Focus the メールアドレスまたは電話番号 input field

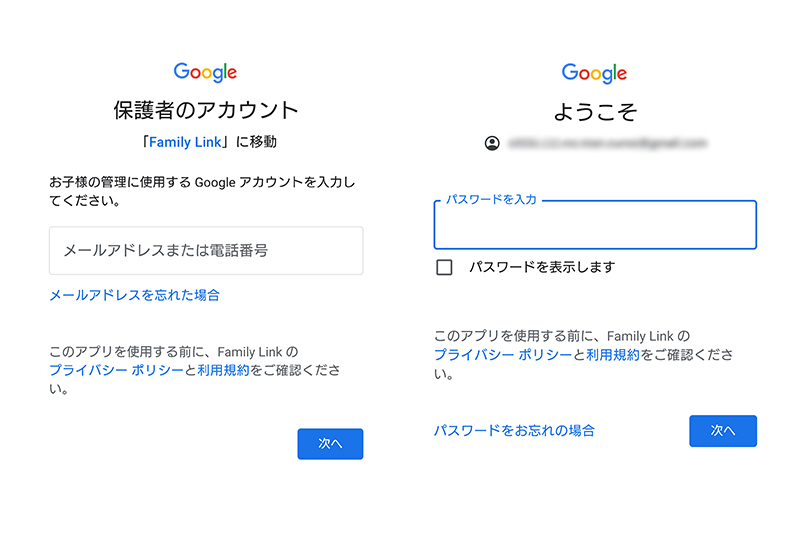point(206,250)
